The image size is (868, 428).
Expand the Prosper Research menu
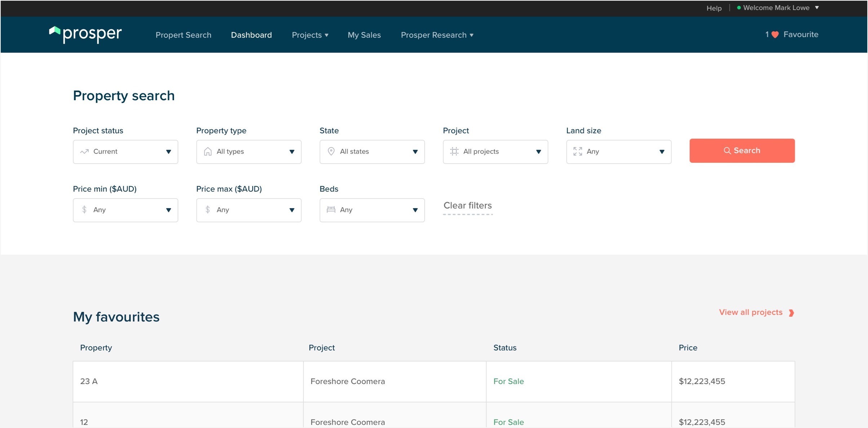(x=437, y=35)
